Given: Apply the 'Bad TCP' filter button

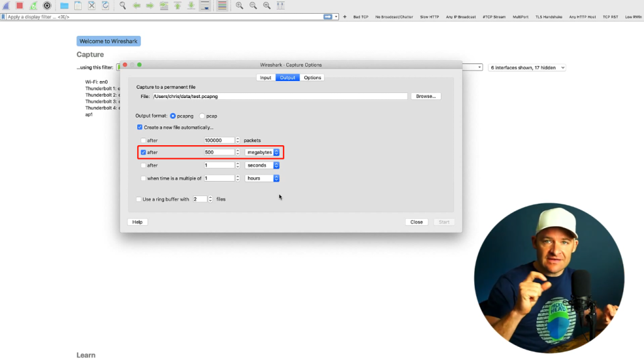Looking at the screenshot, I should 360,17.
